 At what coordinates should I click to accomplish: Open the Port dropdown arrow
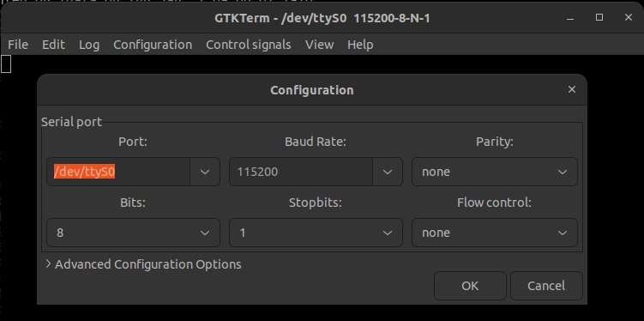click(205, 172)
